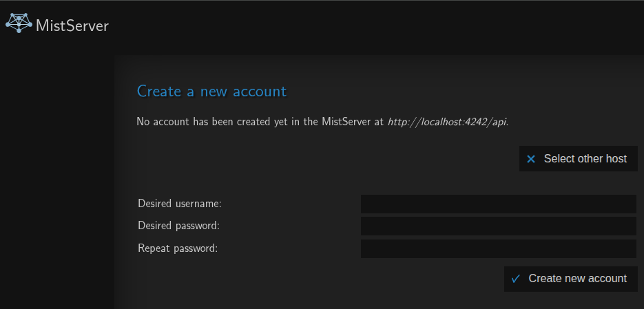
Task: Focus the Desired username input field
Action: 499,204
